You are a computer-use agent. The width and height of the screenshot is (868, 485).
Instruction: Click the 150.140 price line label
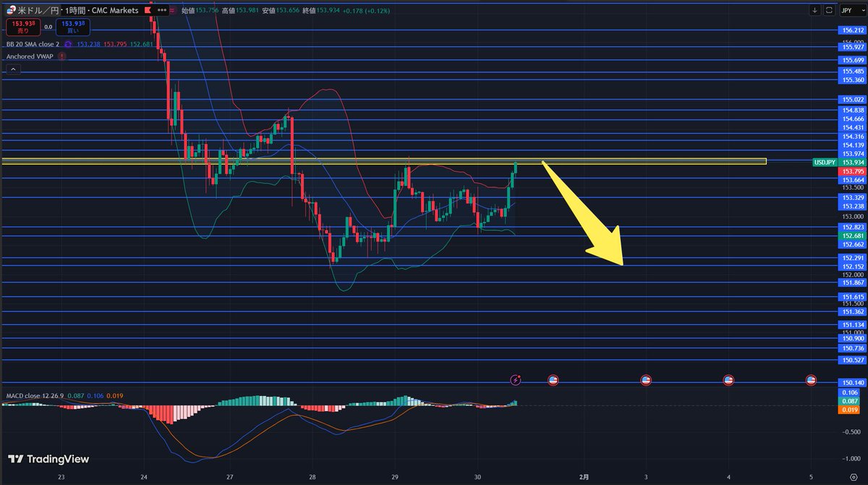851,382
